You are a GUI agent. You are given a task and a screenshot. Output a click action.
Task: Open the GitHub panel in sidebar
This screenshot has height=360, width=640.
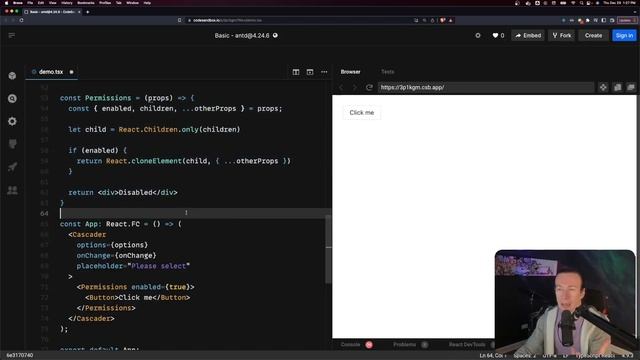[x=12, y=144]
